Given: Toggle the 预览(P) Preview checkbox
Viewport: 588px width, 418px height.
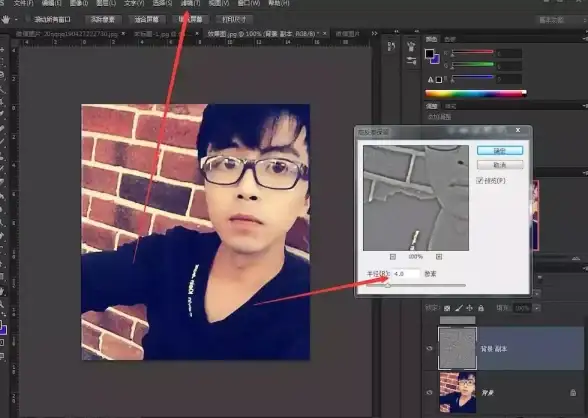Looking at the screenshot, I should 479,181.
